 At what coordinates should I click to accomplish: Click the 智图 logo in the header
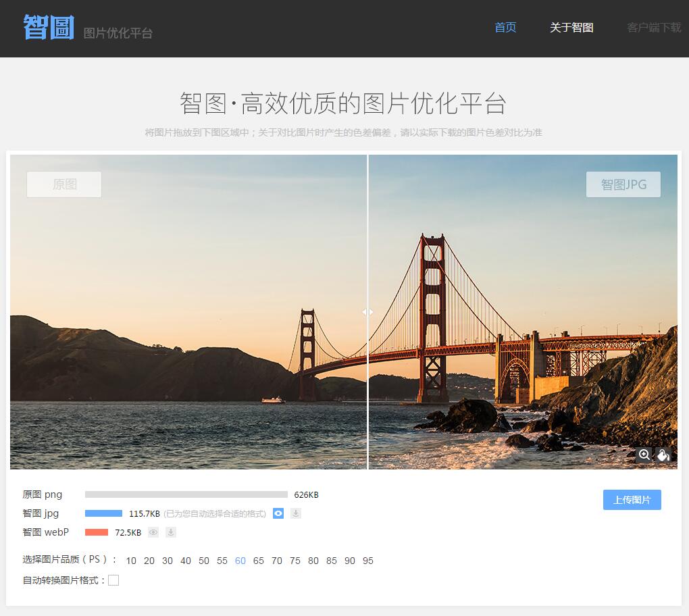click(x=48, y=28)
